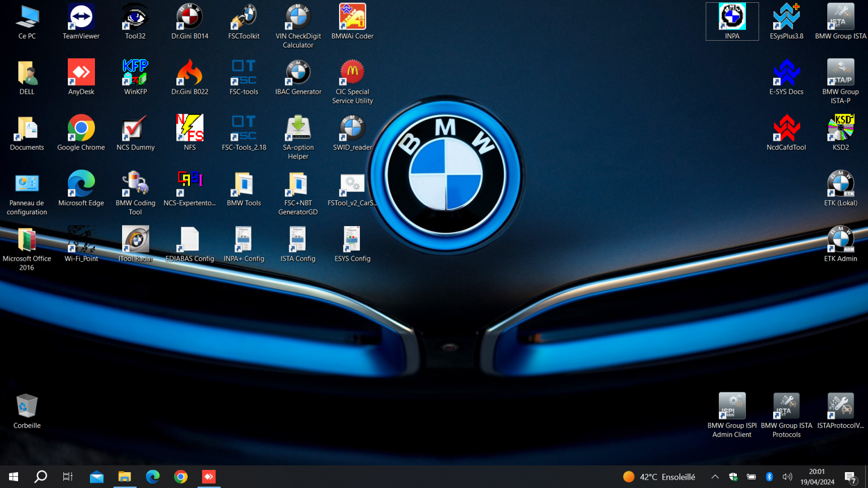Image resolution: width=868 pixels, height=488 pixels.
Task: Open the Tool32 shortcut
Action: (x=135, y=21)
